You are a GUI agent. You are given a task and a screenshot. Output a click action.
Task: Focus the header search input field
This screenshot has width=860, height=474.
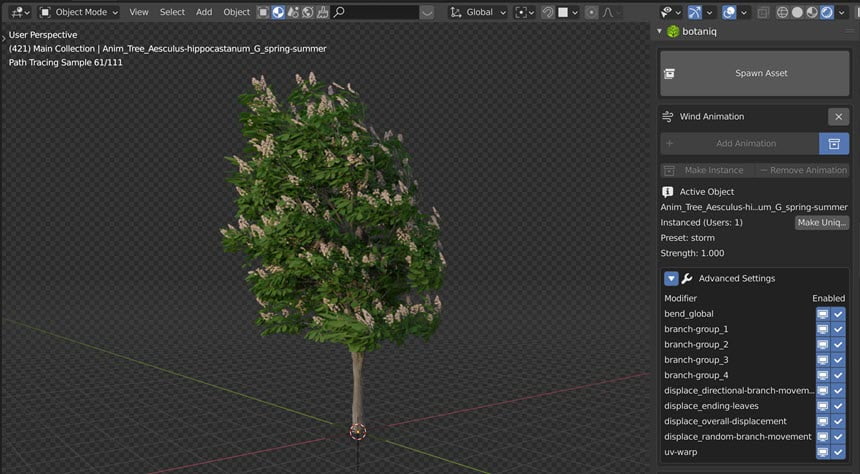pyautogui.click(x=376, y=12)
